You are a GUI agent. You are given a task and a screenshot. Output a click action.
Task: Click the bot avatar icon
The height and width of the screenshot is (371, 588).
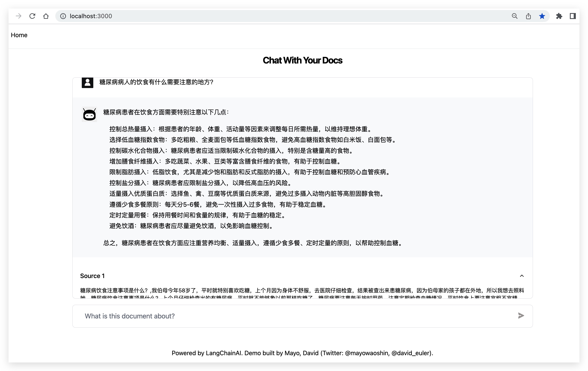89,114
